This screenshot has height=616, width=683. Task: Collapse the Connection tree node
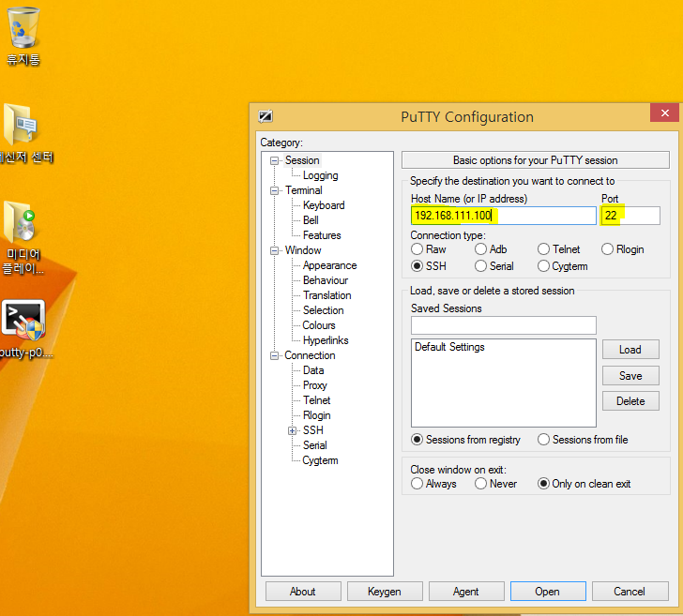click(x=274, y=355)
